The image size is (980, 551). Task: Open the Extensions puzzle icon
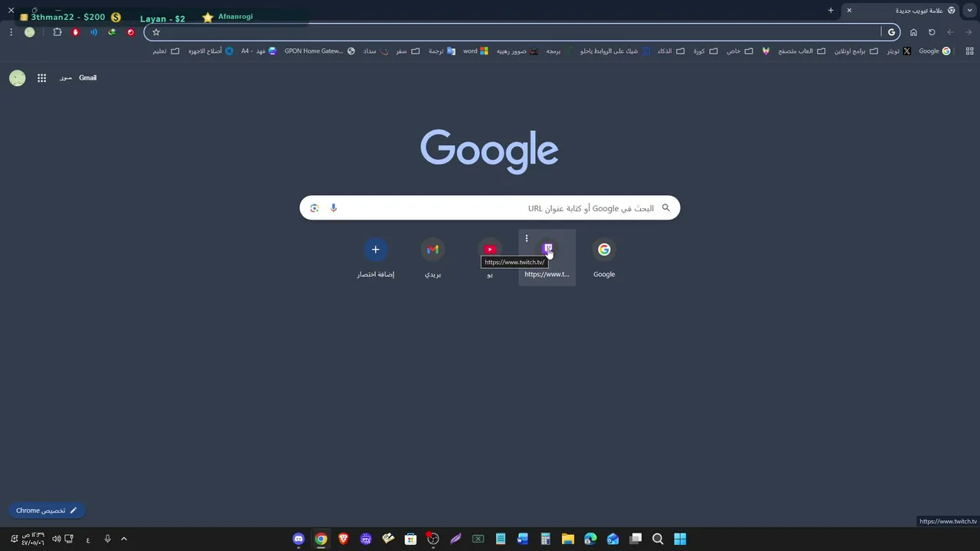[x=57, y=32]
